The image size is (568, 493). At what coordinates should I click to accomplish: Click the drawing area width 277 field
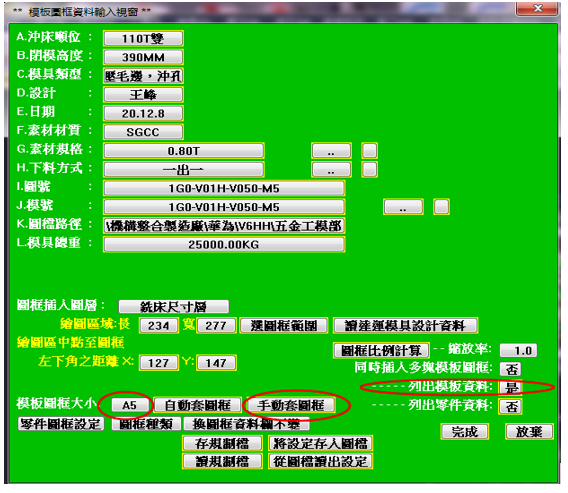coord(216,326)
